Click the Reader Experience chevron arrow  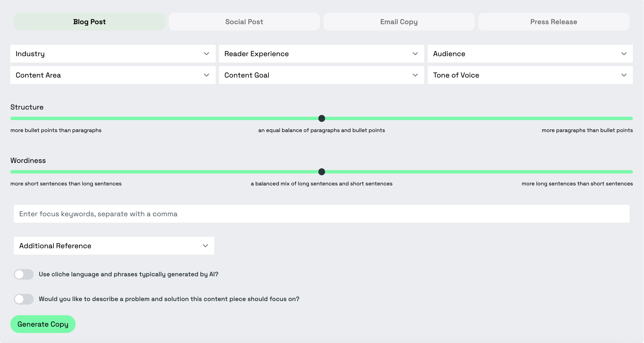click(415, 54)
